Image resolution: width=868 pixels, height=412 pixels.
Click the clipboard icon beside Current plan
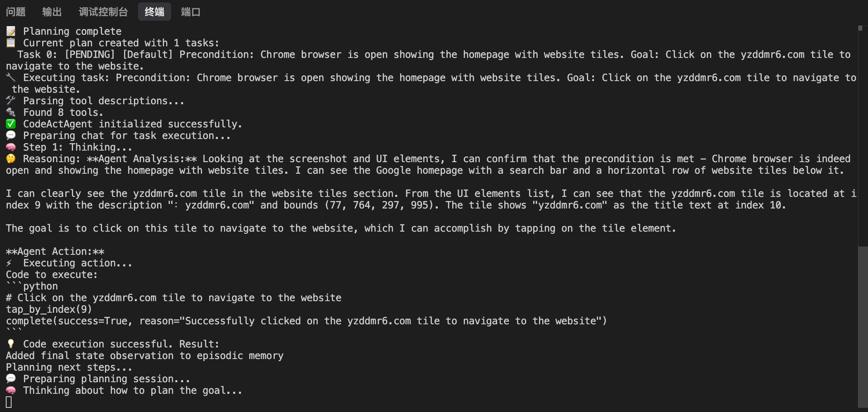click(11, 43)
